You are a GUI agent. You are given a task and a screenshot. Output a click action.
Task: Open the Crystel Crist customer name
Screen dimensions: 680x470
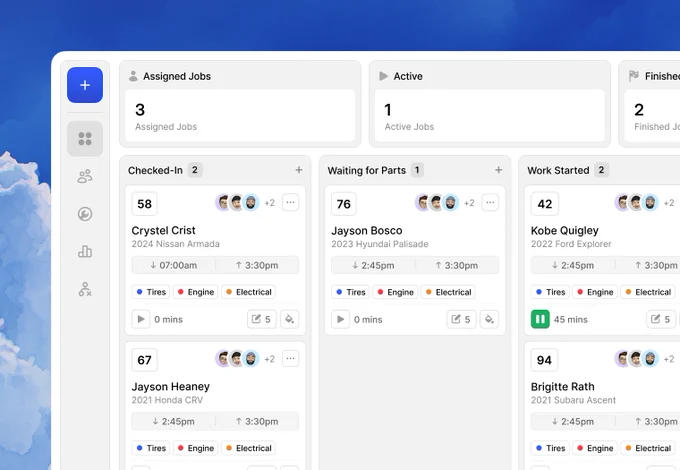(163, 230)
